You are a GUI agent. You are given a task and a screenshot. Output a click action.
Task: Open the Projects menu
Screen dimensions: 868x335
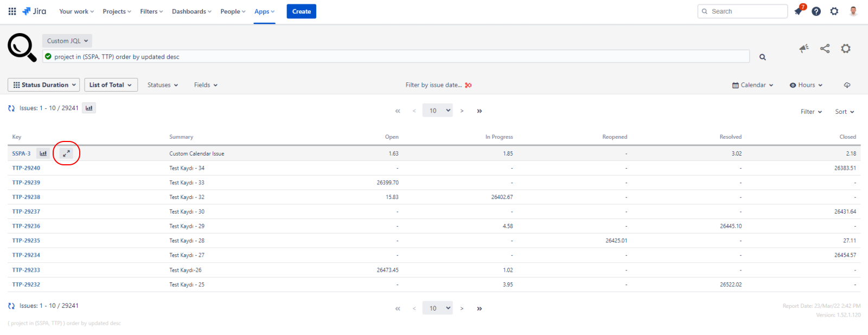pos(117,11)
